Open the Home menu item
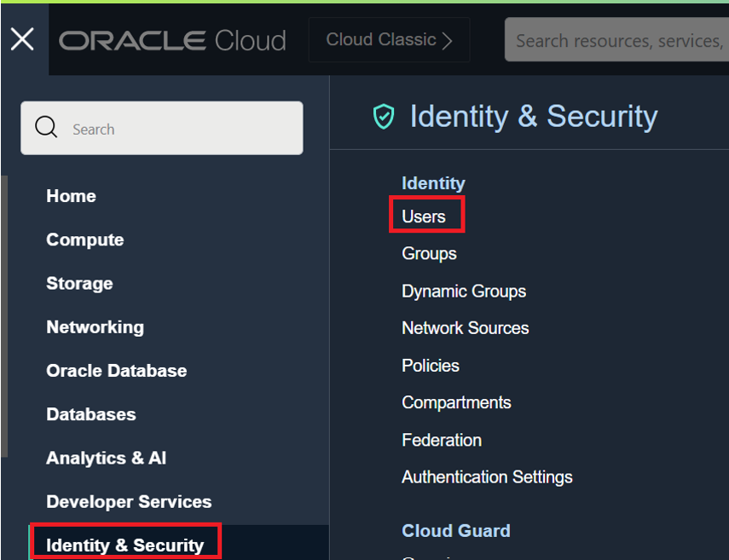The width and height of the screenshot is (729, 560). pos(71,196)
